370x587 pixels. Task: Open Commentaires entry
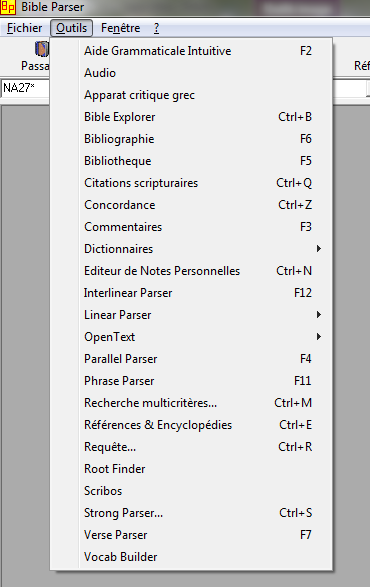point(191,227)
